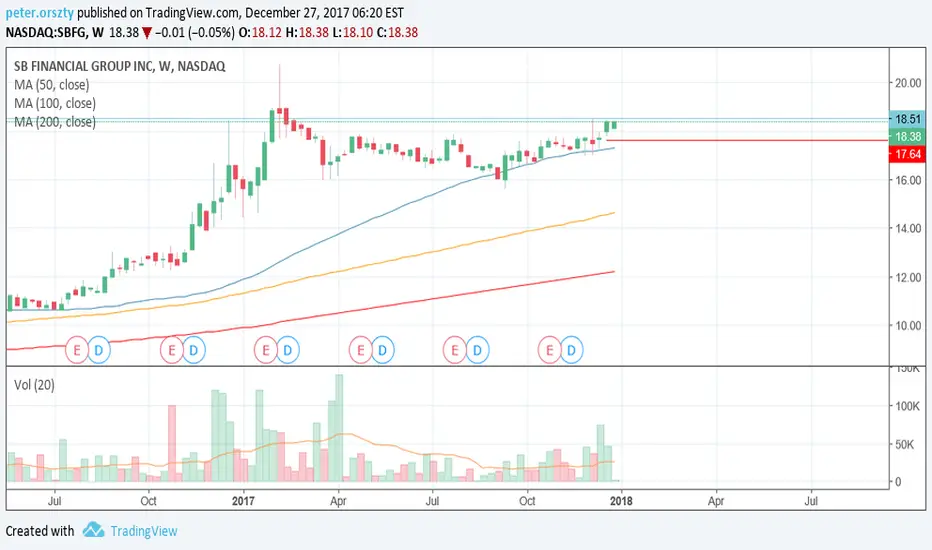Click the Apr label after 2018
Screen dimensions: 932x550
point(716,501)
